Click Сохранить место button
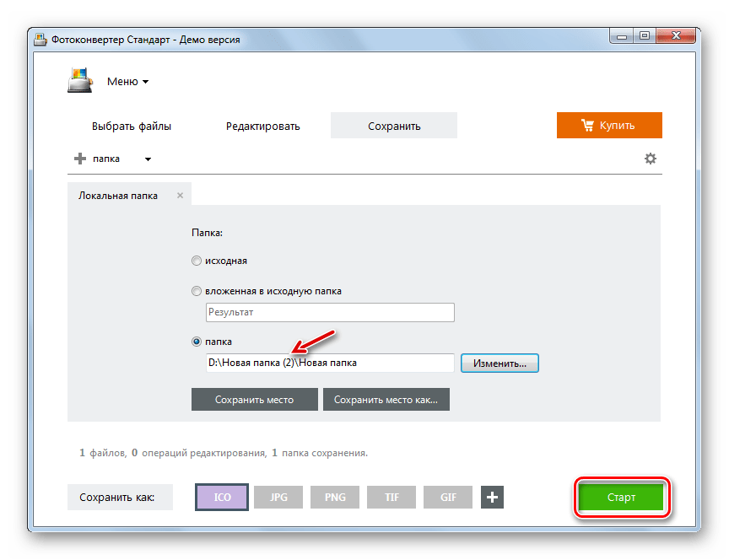The image size is (729, 560). tap(254, 400)
